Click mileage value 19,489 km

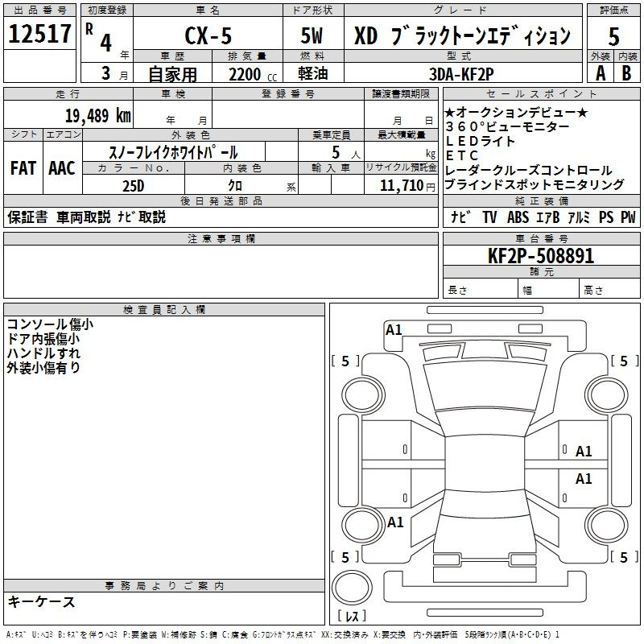click(98, 115)
